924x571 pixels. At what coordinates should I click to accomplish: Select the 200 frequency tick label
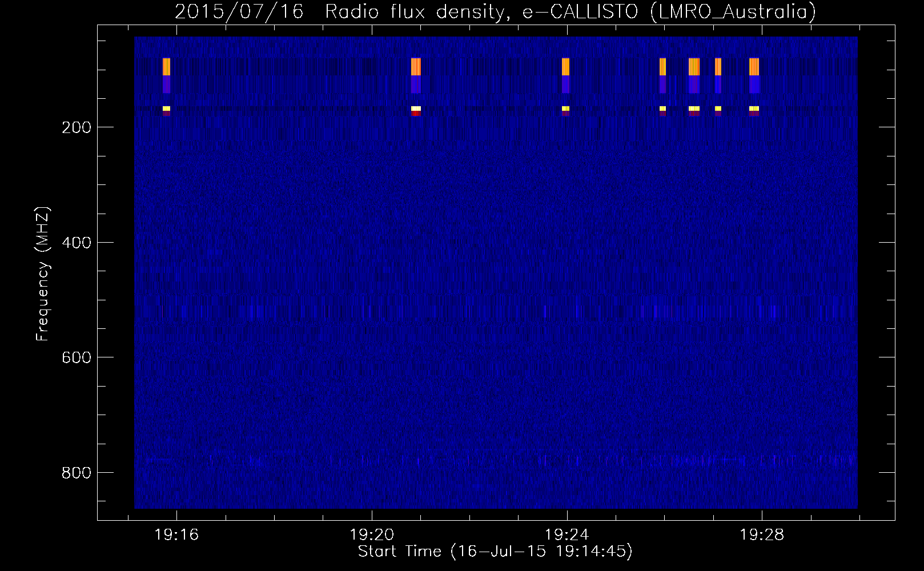click(x=77, y=127)
